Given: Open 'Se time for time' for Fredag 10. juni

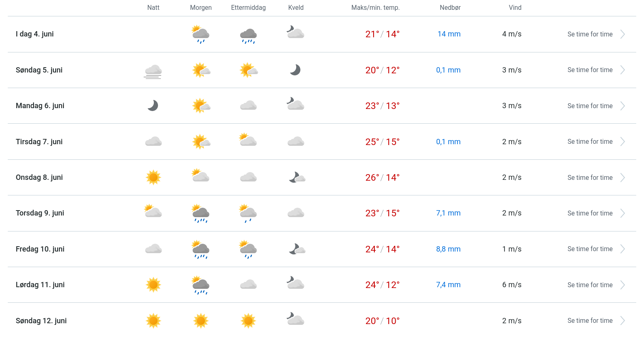Looking at the screenshot, I should tap(590, 249).
